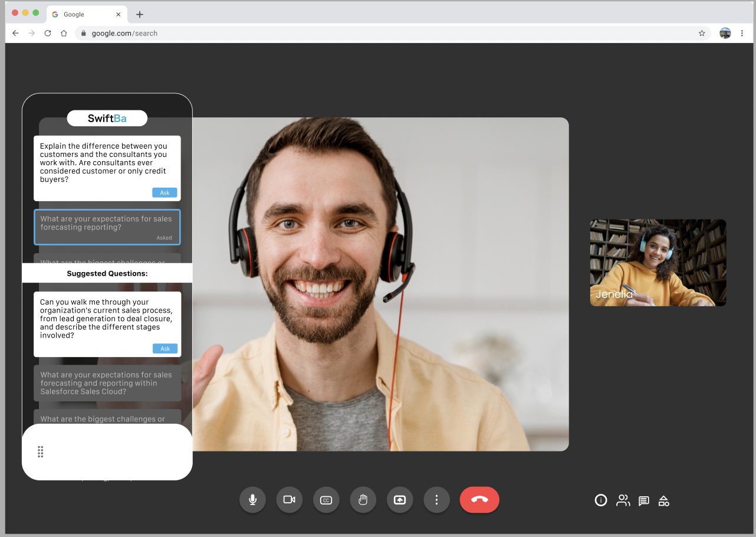This screenshot has height=537, width=756.
Task: Open the activities shapes icon
Action: point(664,501)
